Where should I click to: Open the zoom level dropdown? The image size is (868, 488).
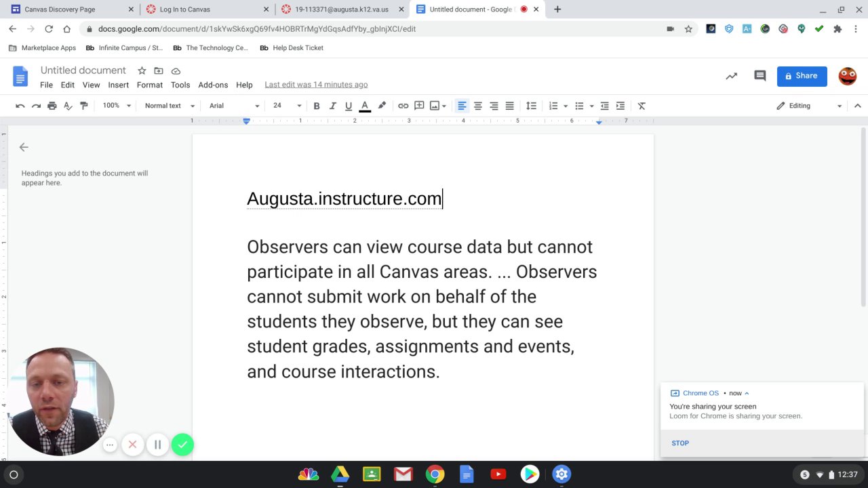click(x=117, y=106)
